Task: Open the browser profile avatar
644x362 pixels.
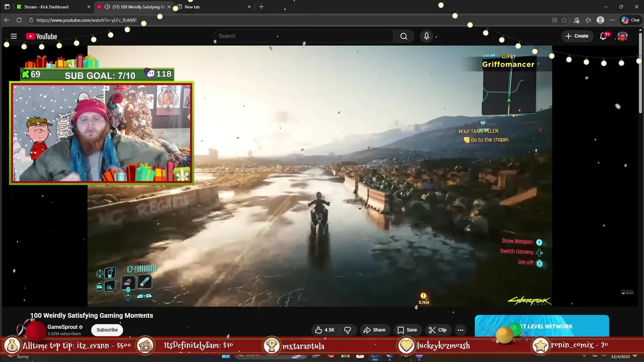Action: tap(600, 20)
